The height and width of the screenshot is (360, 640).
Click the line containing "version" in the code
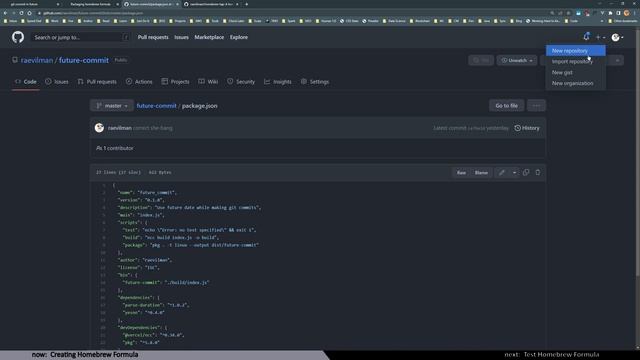click(140, 200)
